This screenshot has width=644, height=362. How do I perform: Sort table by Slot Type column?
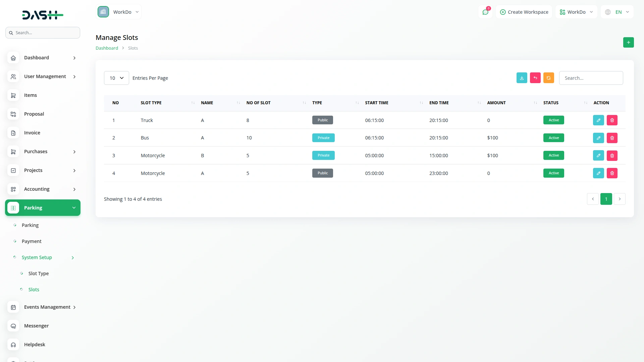click(151, 103)
